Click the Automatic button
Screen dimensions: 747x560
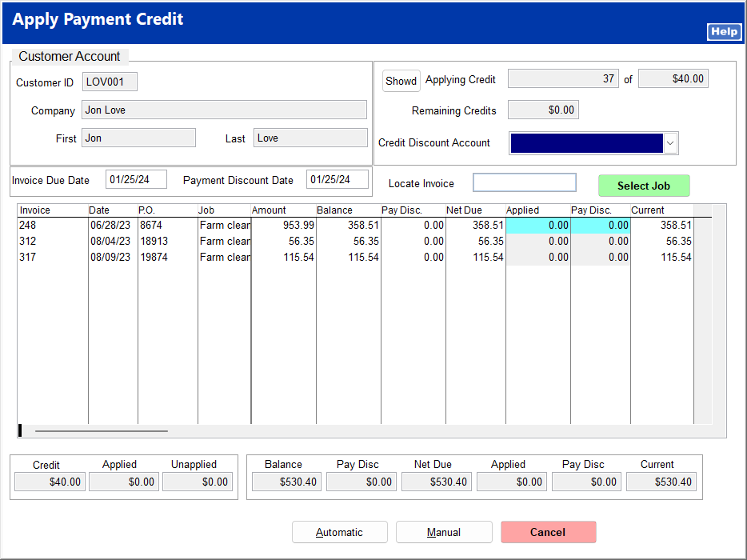[339, 532]
